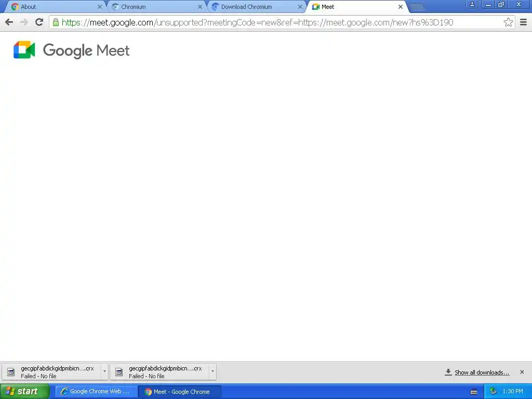The image size is (532, 399).
Task: Close the About tab
Action: tap(99, 7)
